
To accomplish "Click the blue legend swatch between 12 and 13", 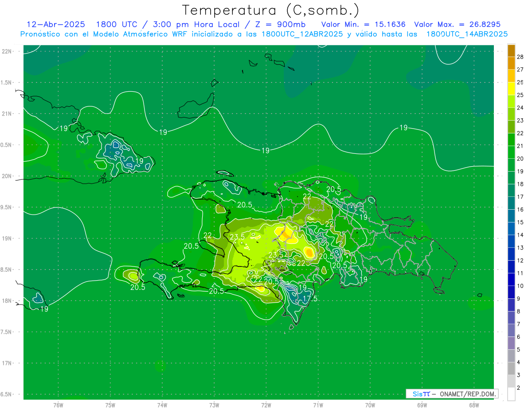I will pyautogui.click(x=511, y=254).
